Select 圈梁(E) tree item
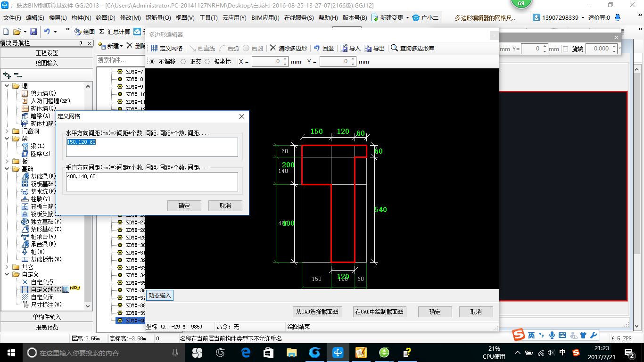This screenshot has height=362, width=644. coord(41,154)
